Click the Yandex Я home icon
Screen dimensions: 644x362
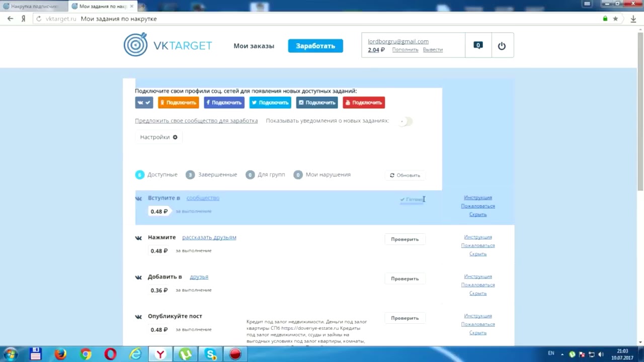click(23, 19)
